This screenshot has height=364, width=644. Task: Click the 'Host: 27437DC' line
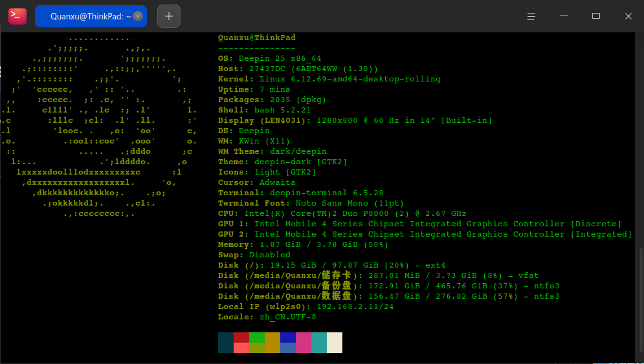pos(298,69)
